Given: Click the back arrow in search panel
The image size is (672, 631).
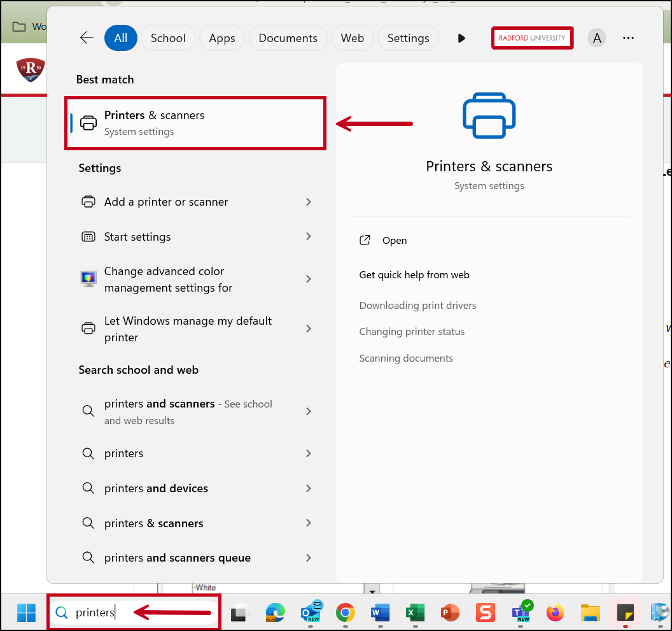Looking at the screenshot, I should 87,38.
